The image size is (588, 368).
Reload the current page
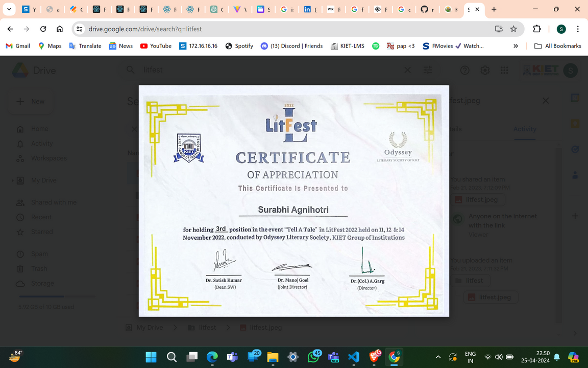click(43, 29)
